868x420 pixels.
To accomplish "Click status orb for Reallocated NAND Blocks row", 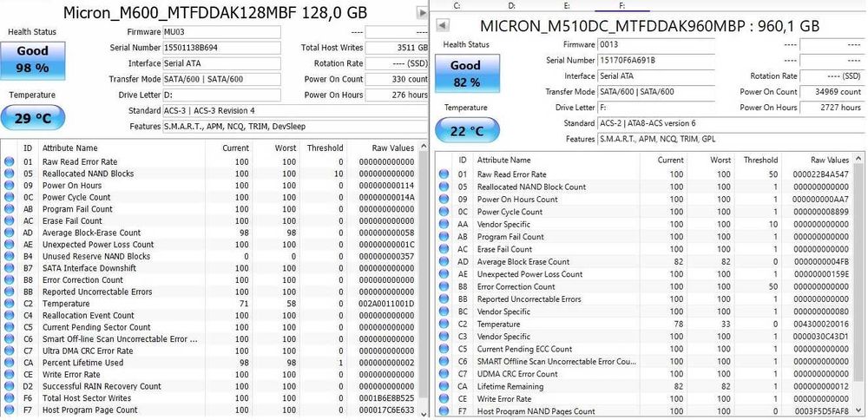I will tap(9, 174).
